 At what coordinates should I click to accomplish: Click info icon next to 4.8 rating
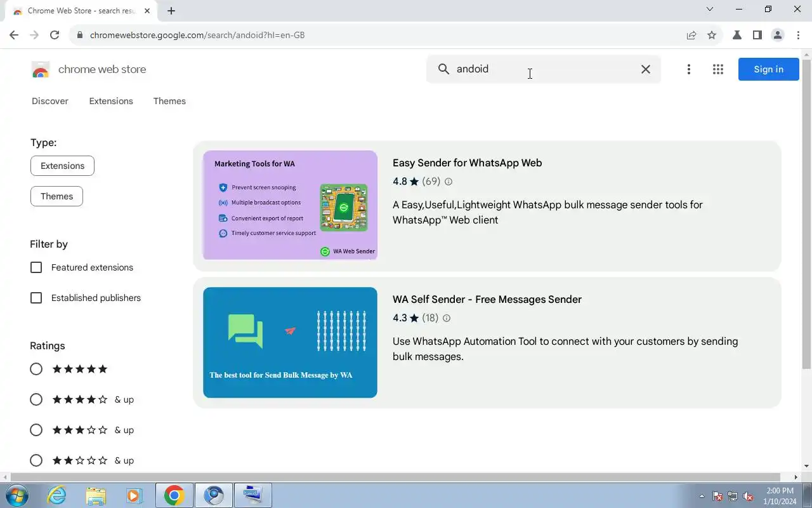(449, 182)
